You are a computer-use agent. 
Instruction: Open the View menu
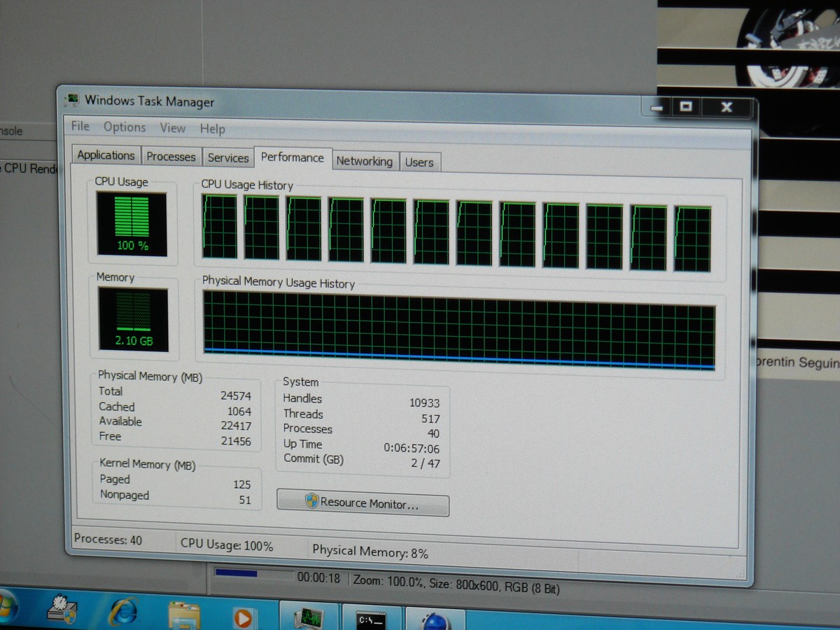[x=172, y=127]
